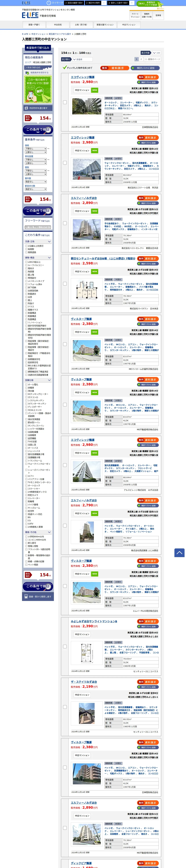Click the train icon for 路線・駅から検索し直す

26,596
